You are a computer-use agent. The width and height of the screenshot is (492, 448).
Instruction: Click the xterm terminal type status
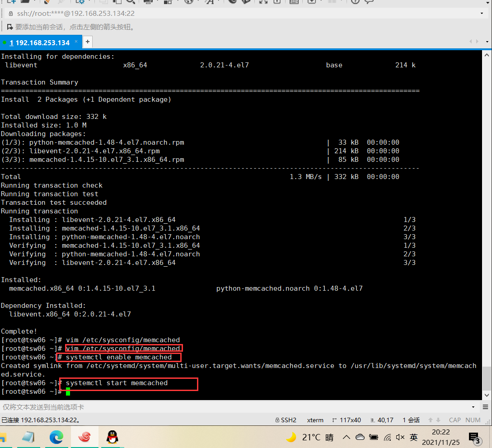(315, 420)
